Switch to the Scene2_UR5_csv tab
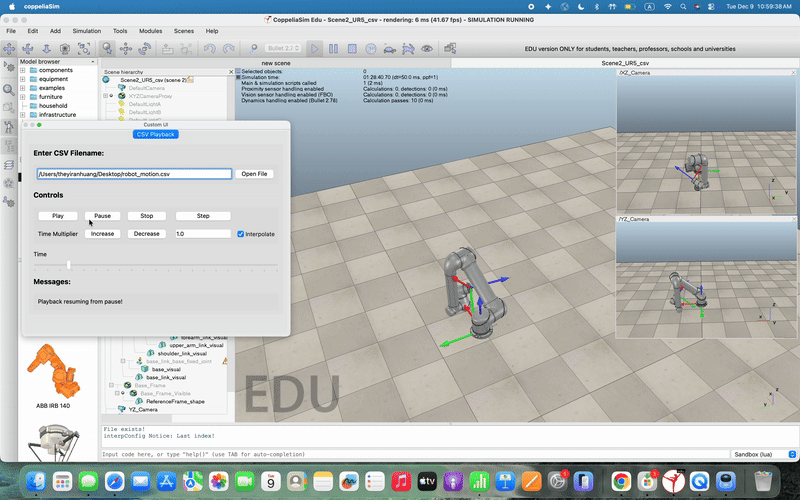This screenshot has width=800, height=500. click(x=625, y=63)
